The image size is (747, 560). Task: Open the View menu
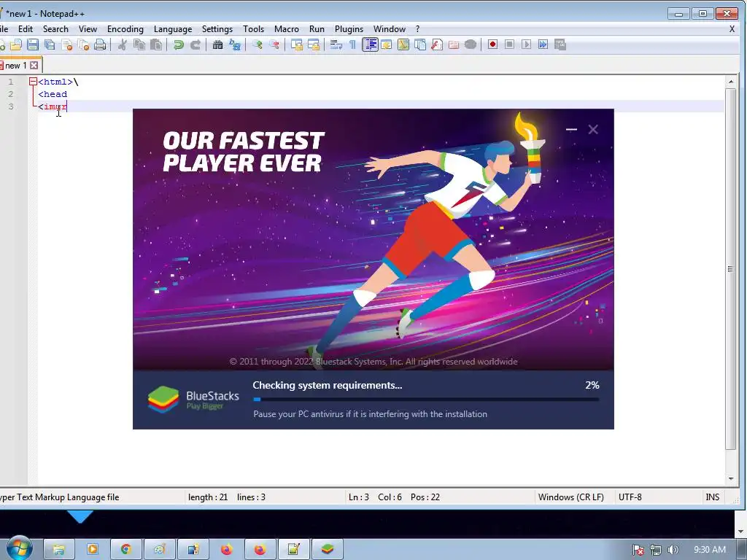[x=88, y=29]
